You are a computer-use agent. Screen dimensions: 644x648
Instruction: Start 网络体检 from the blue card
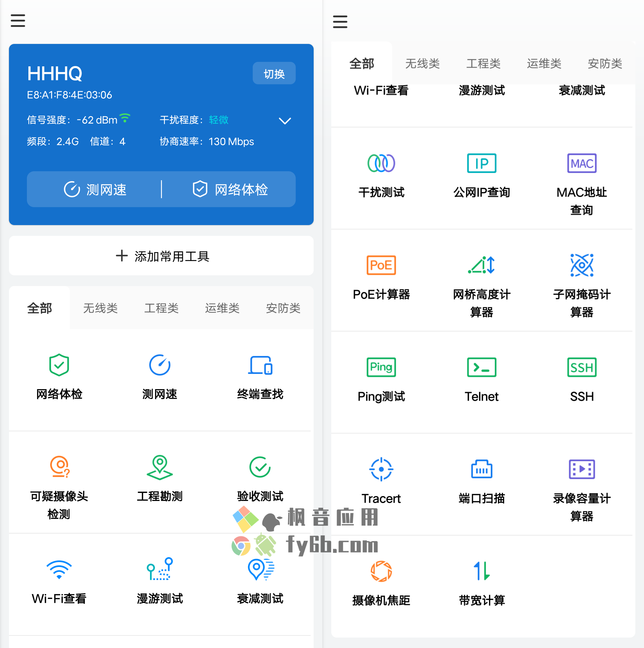tap(230, 189)
